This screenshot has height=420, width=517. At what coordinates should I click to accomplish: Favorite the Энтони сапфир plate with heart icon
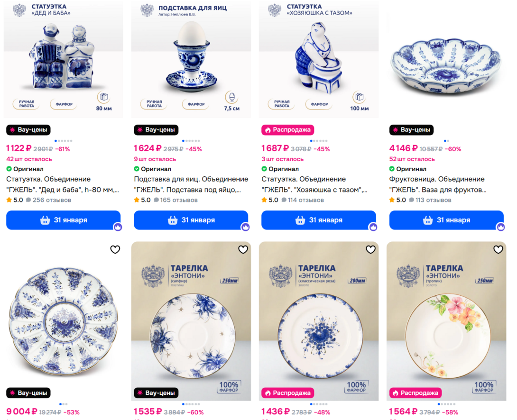click(243, 250)
